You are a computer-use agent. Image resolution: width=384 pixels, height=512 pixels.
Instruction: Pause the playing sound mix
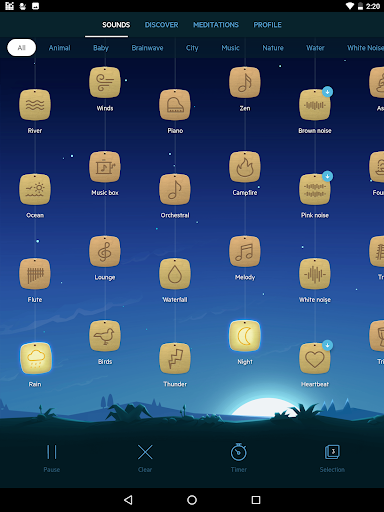click(52, 458)
